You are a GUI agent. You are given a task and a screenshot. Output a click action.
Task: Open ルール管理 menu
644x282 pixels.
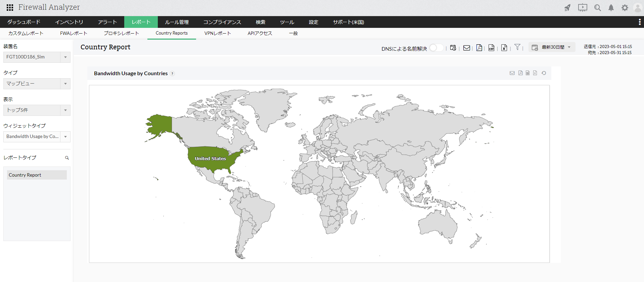(177, 22)
